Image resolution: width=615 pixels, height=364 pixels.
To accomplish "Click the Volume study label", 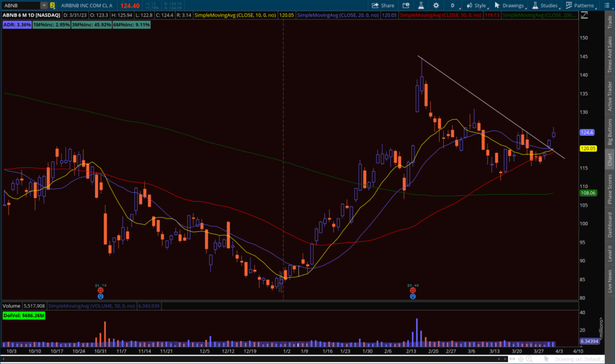I will (x=11, y=306).
